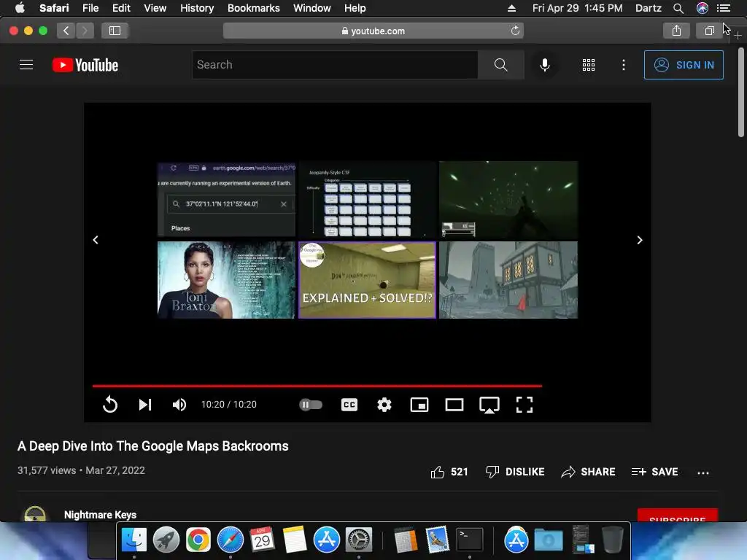Save the video to a playlist
Screen dimensions: 747x560
654,472
